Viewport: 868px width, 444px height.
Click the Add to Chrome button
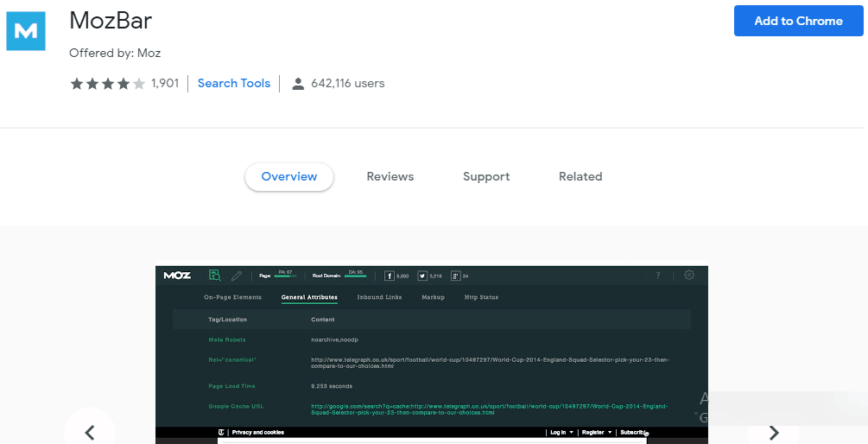(x=798, y=21)
